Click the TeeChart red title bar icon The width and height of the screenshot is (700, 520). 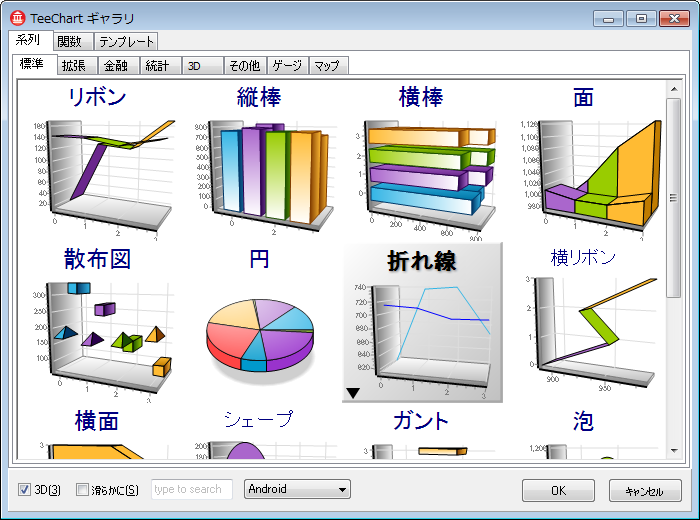click(18, 18)
